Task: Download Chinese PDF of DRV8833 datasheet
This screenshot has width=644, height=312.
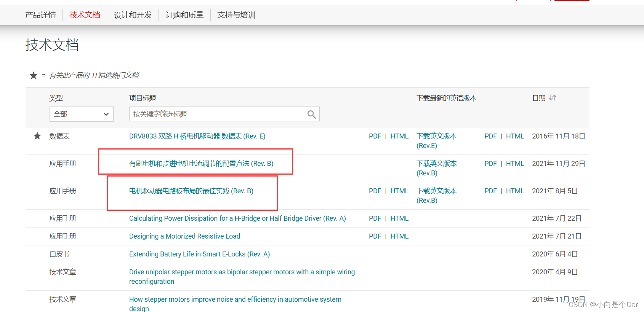Action: click(x=375, y=136)
